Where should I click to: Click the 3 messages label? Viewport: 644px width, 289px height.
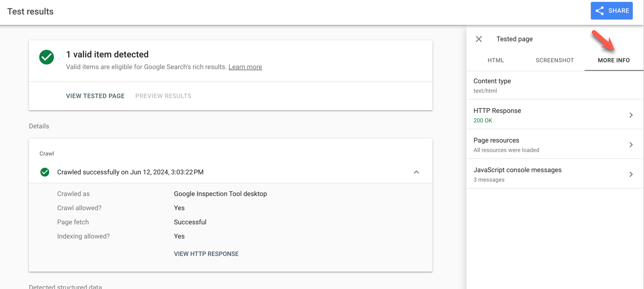click(x=489, y=180)
